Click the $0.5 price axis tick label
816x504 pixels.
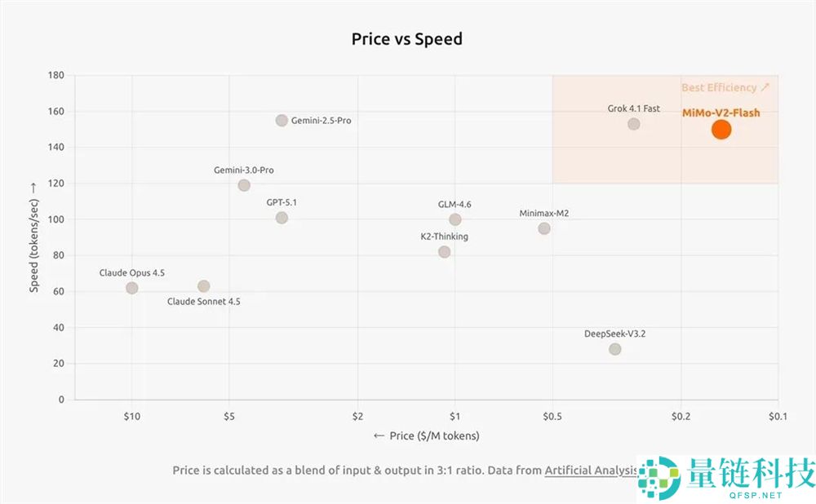pyautogui.click(x=552, y=416)
